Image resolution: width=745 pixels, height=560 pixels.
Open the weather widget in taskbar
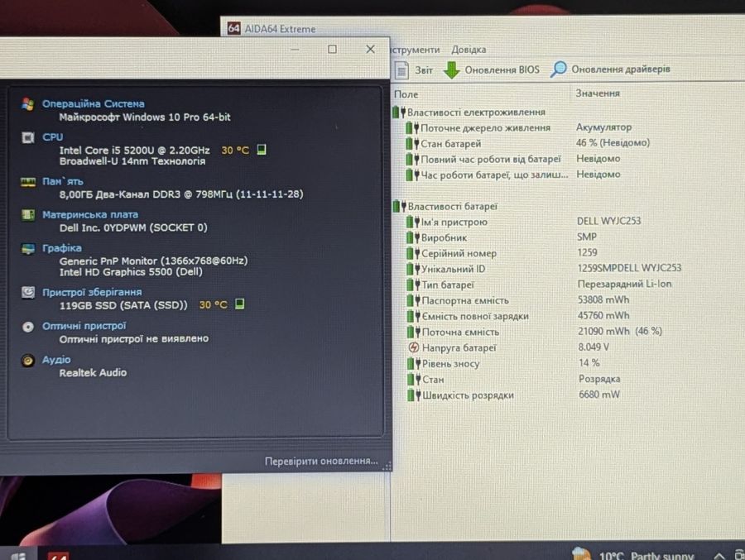tap(633, 555)
